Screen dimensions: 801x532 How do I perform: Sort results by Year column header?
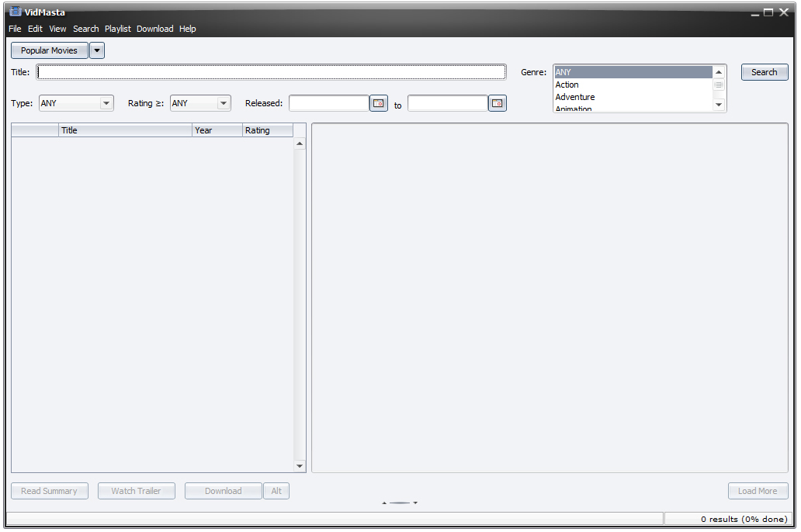coord(217,130)
